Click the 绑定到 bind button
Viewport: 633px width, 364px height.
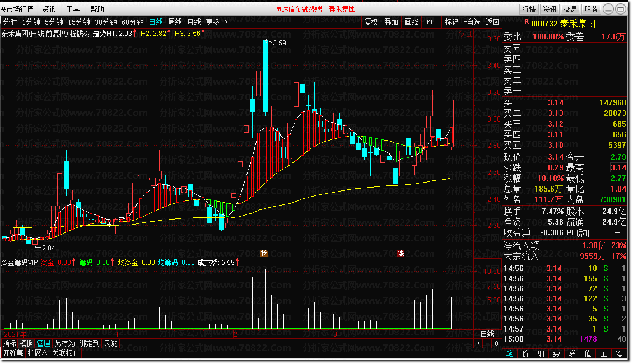[x=89, y=343]
